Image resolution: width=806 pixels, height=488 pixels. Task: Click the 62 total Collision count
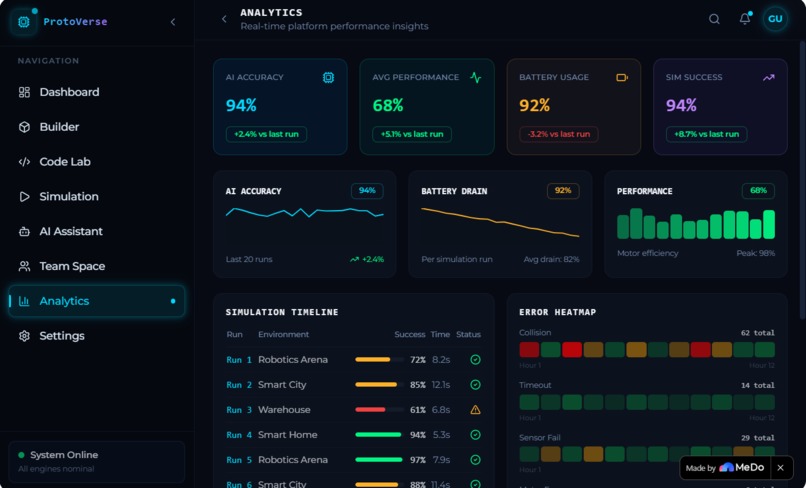point(757,333)
